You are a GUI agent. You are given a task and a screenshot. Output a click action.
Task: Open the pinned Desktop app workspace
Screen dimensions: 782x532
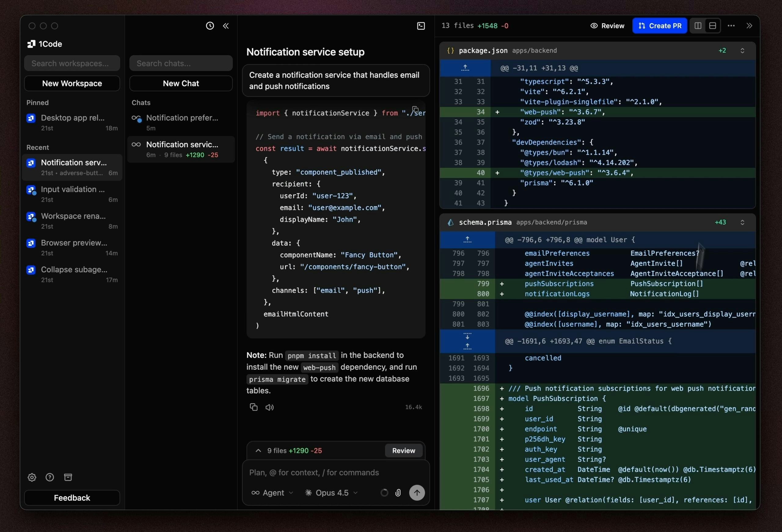(x=72, y=122)
